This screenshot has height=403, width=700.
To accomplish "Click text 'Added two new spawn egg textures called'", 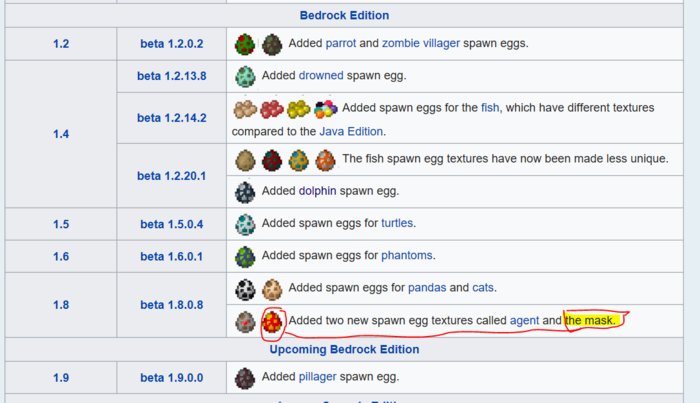I will 397,320.
